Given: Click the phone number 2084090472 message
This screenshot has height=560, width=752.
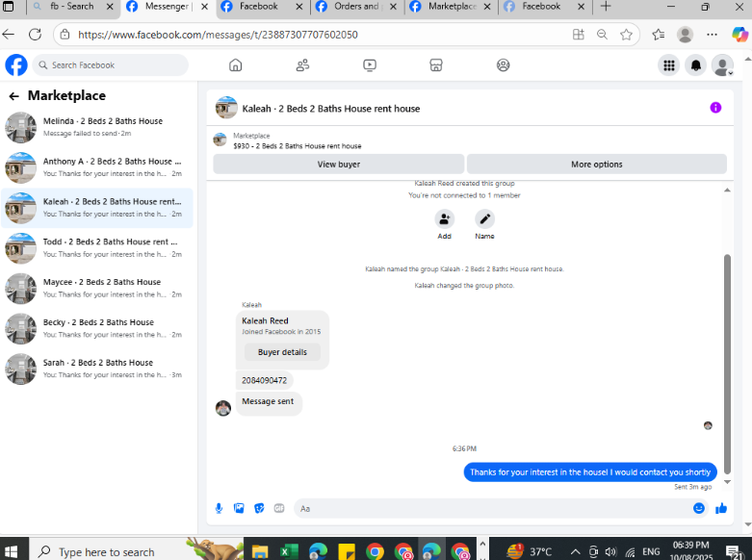Looking at the screenshot, I should 264,380.
